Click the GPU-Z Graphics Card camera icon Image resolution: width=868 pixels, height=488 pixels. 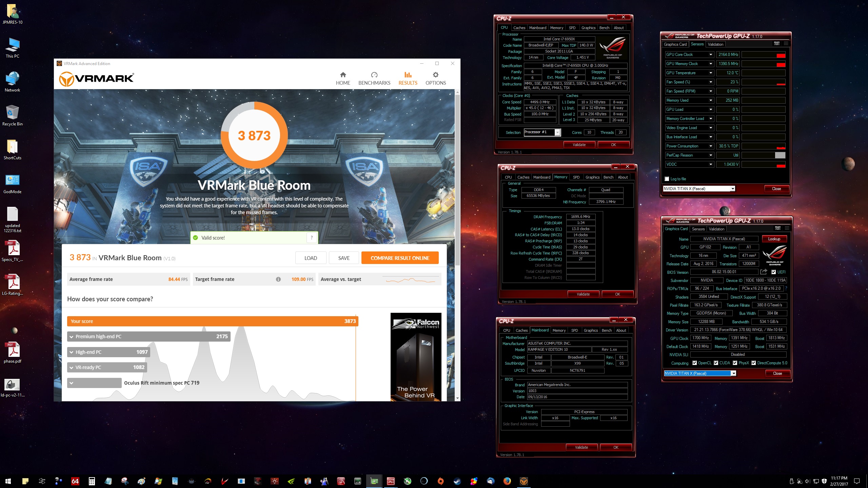778,228
